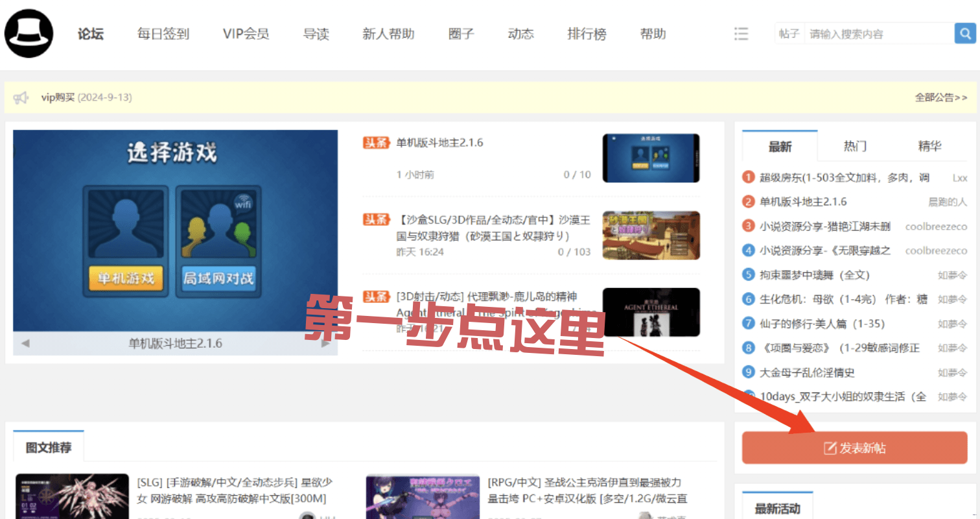This screenshot has width=980, height=519.
Task: Click the 头条 badge beside 单机版斗地主2.1.6
Action: (x=377, y=143)
